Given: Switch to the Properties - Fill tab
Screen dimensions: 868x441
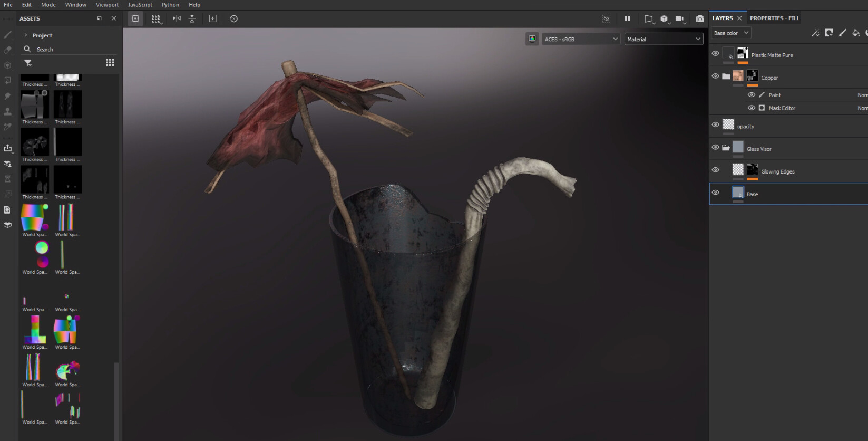Looking at the screenshot, I should pos(775,18).
